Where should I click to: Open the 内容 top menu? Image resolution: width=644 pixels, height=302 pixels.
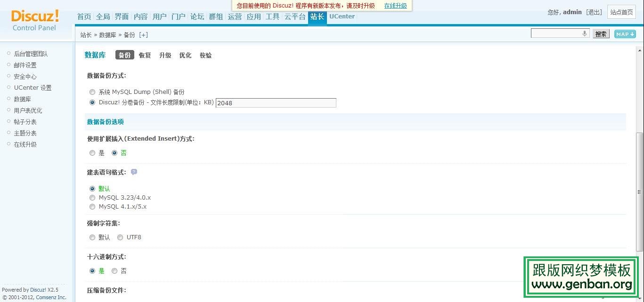[141, 17]
